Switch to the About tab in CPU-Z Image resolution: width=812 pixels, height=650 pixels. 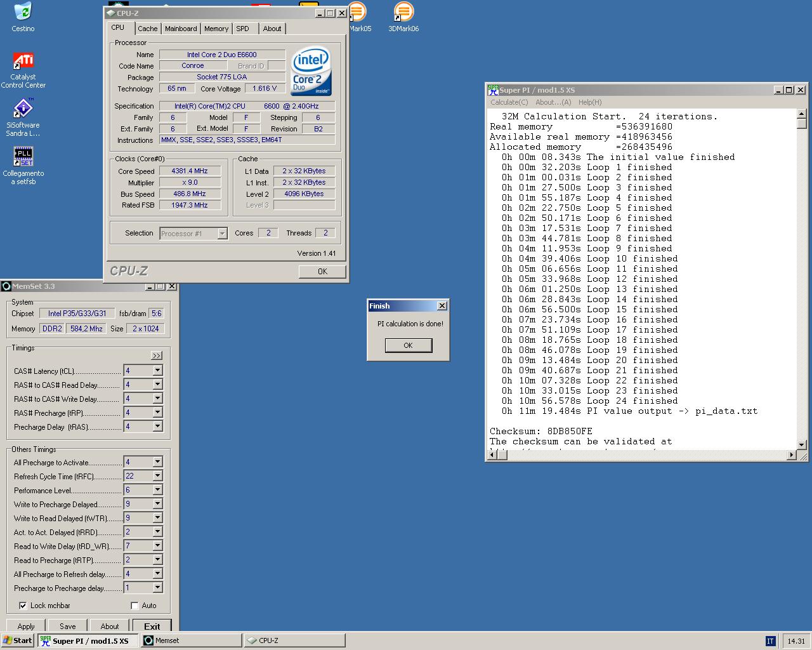tap(272, 29)
